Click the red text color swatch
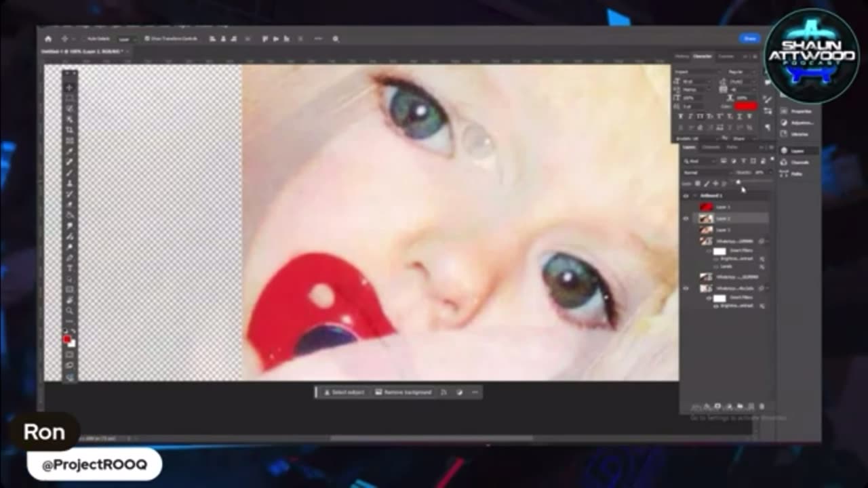 (x=745, y=106)
